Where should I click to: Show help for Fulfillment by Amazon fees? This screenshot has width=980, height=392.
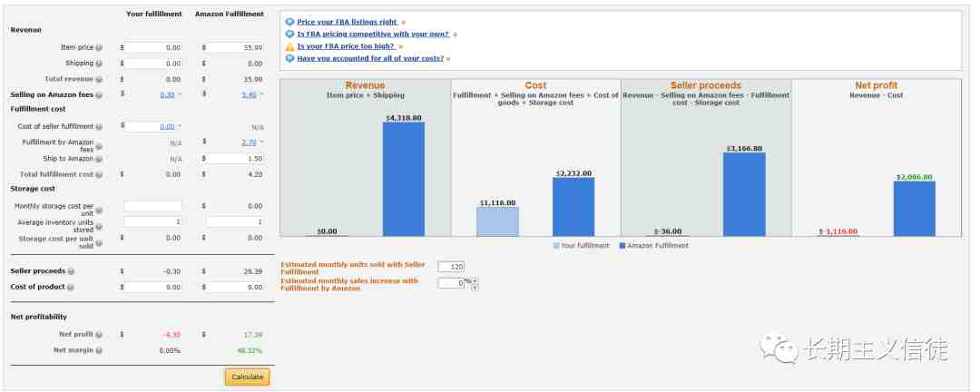click(x=99, y=147)
